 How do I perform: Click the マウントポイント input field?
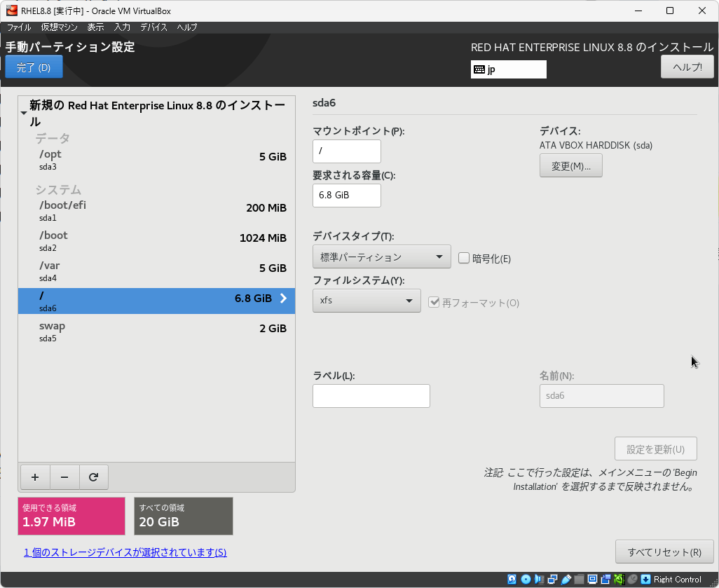[x=347, y=151]
